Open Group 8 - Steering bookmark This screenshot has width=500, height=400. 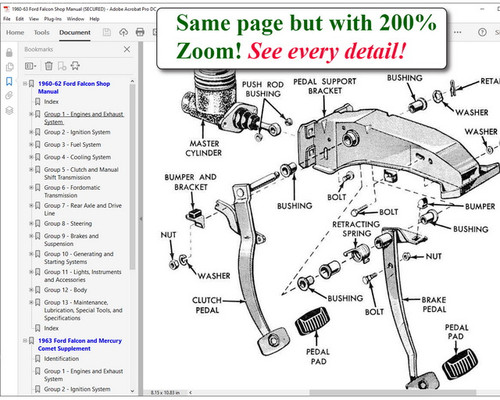click(x=68, y=224)
